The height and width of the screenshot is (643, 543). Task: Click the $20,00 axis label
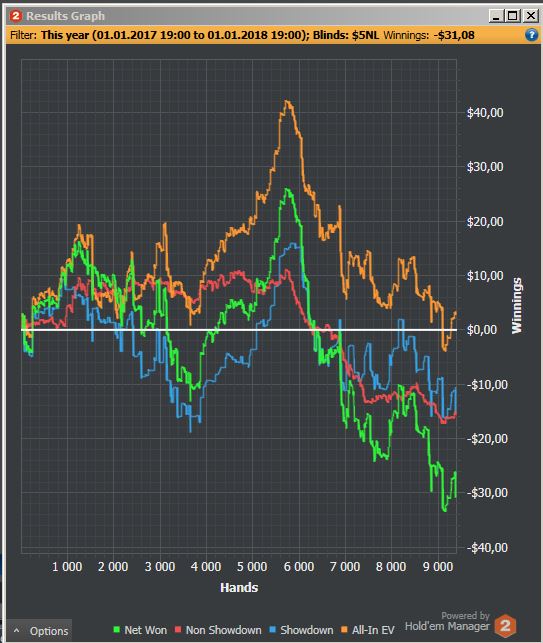pos(485,222)
